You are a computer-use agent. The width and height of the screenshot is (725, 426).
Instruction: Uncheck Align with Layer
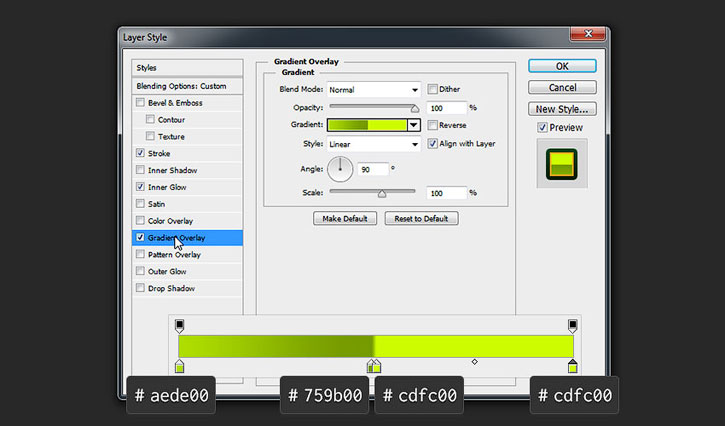[432, 143]
